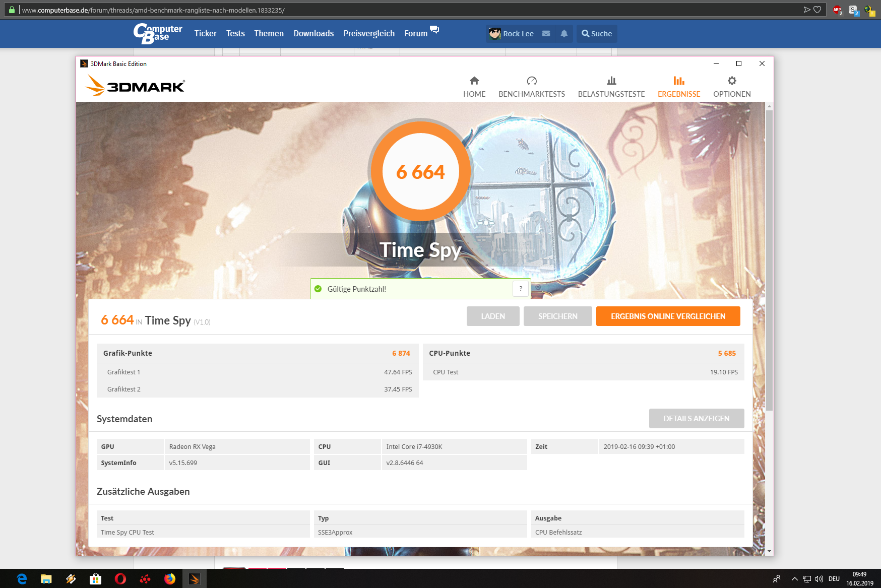Open Preisvergleich in the site navigation
881x588 pixels.
369,34
